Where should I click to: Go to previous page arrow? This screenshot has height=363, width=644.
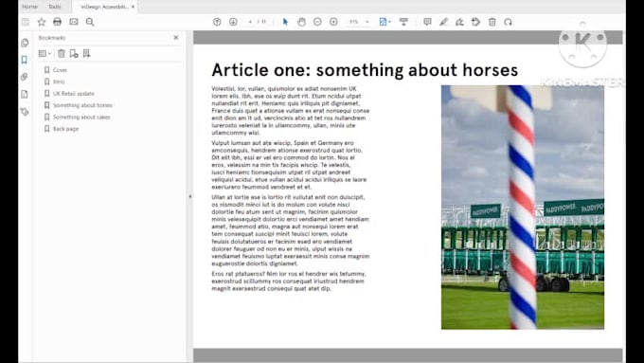point(217,22)
